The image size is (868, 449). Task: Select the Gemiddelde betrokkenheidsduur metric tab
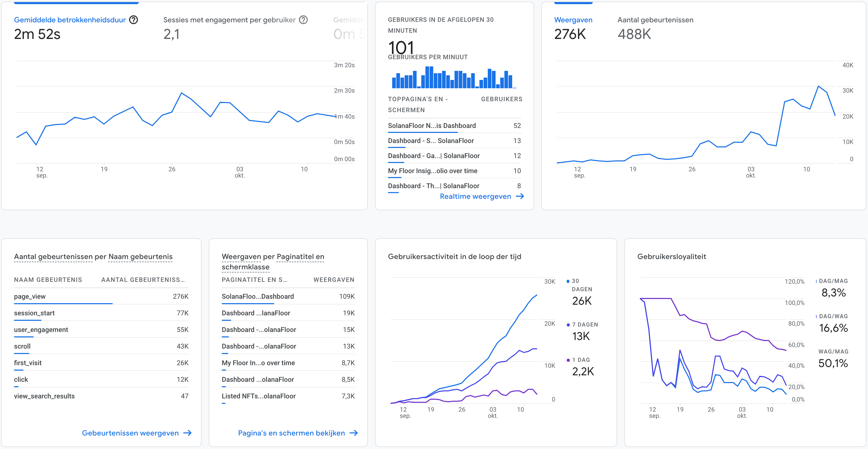(70, 20)
